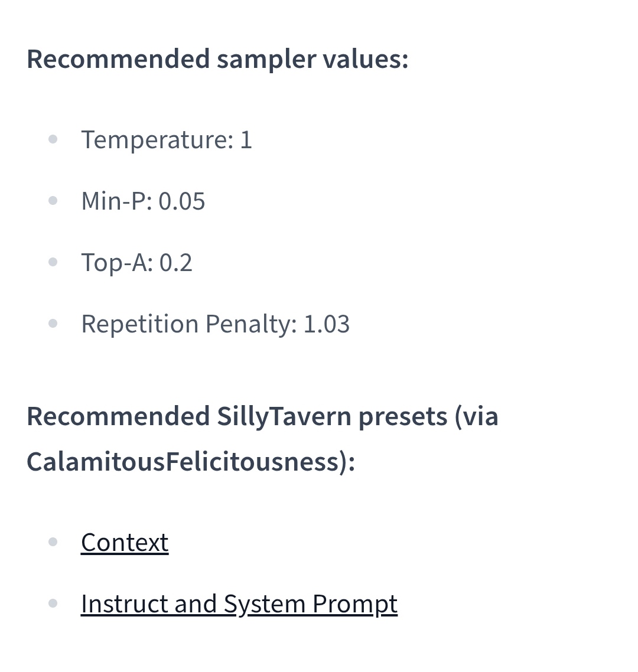
Task: Click the 0.2 Top-A value
Action: point(176,263)
